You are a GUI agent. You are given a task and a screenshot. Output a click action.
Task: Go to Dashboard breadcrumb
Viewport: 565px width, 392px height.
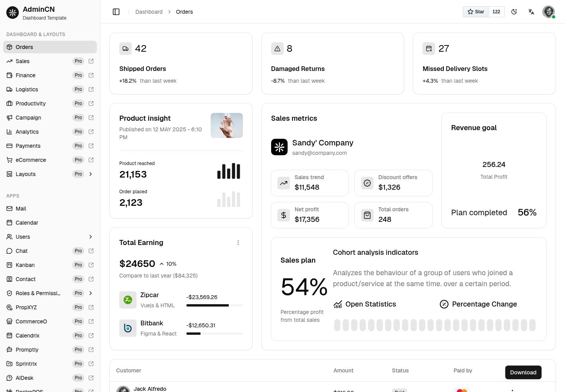tap(149, 12)
